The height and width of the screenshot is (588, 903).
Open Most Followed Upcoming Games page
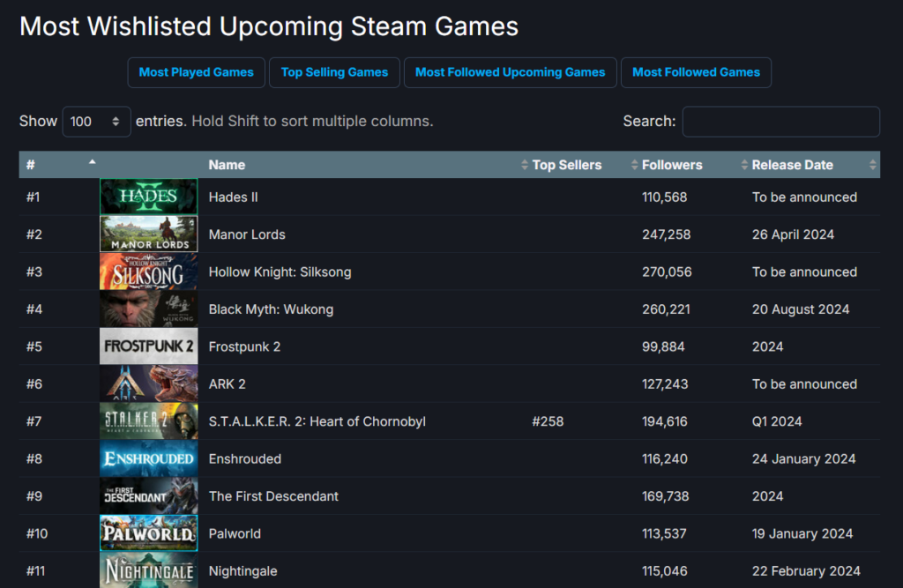tap(510, 72)
